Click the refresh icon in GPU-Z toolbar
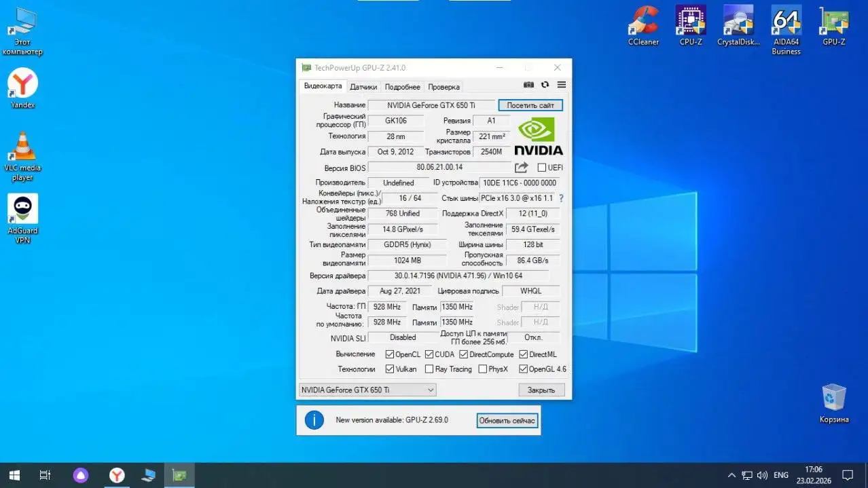 (545, 84)
